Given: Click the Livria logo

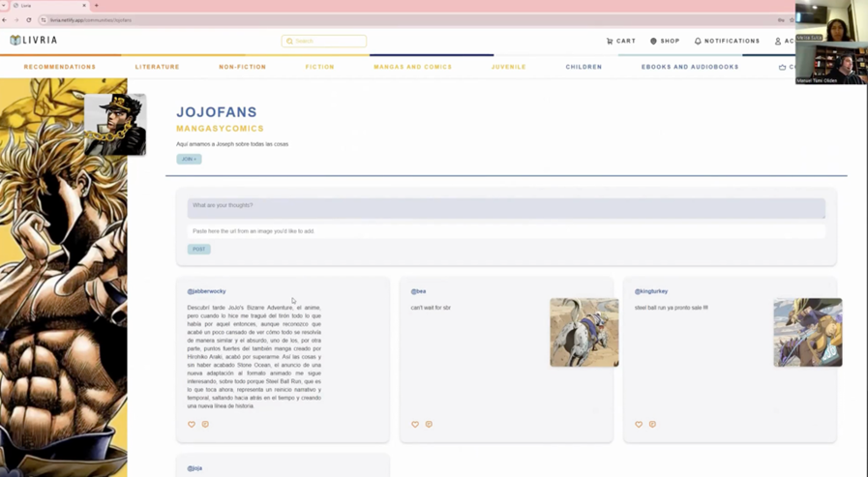Looking at the screenshot, I should point(33,40).
